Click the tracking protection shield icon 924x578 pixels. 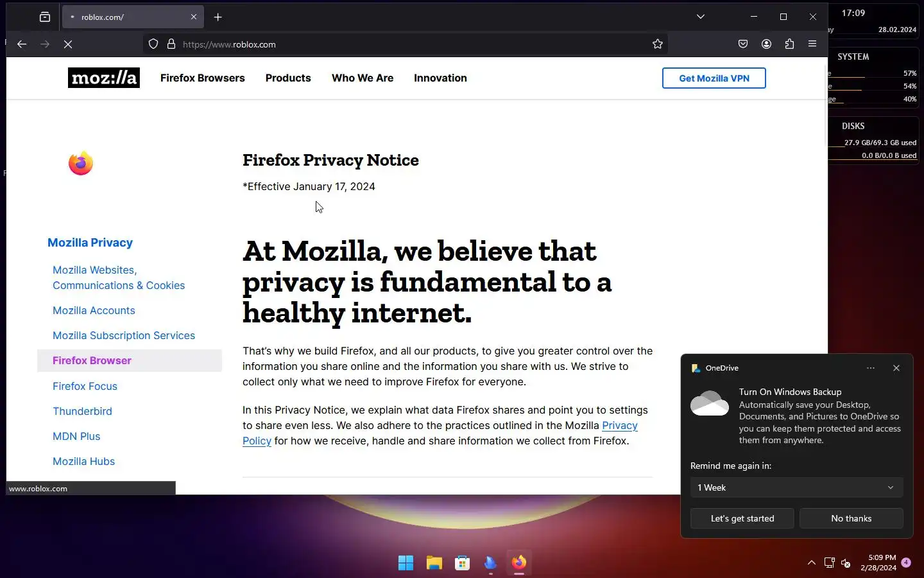(153, 44)
